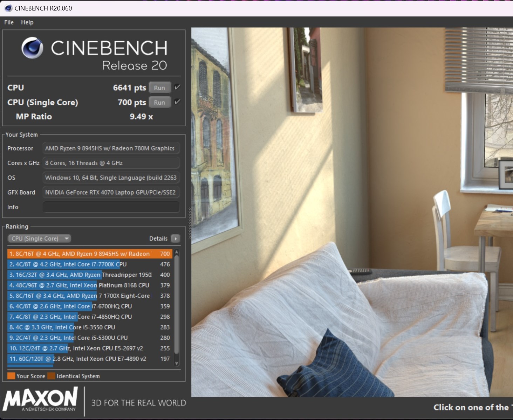Open the Help menu
Image resolution: width=513 pixels, height=420 pixels.
[27, 22]
